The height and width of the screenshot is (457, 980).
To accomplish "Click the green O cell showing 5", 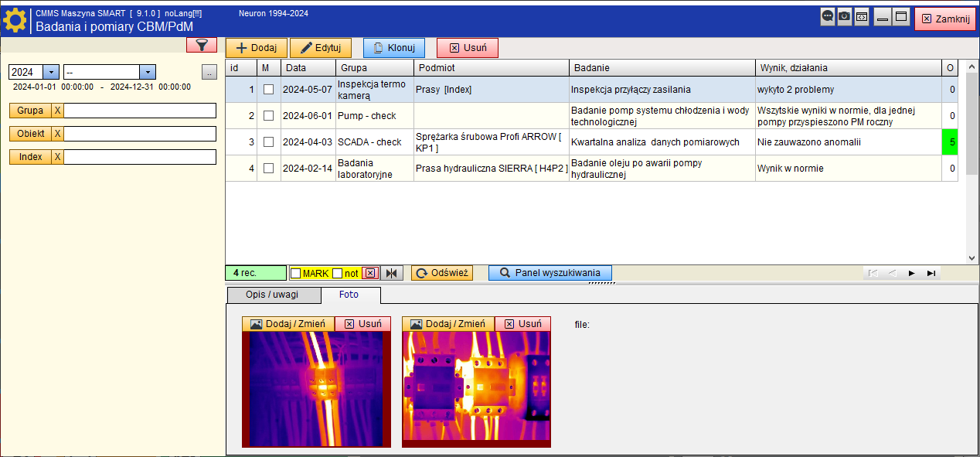I will tap(950, 142).
